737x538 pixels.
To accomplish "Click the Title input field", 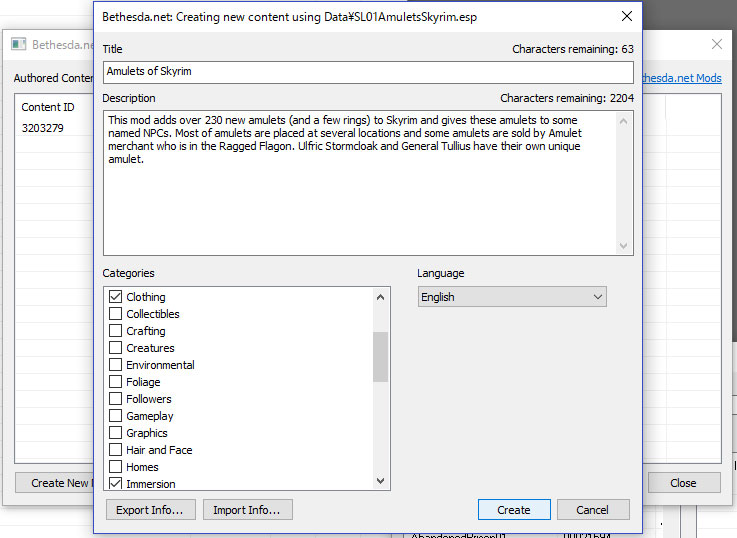I will click(368, 72).
